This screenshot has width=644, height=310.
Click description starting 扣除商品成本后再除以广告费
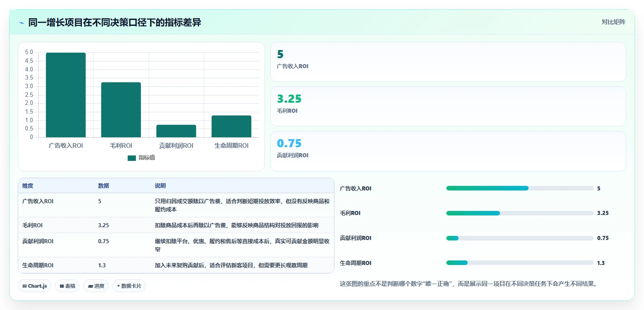coord(237,225)
